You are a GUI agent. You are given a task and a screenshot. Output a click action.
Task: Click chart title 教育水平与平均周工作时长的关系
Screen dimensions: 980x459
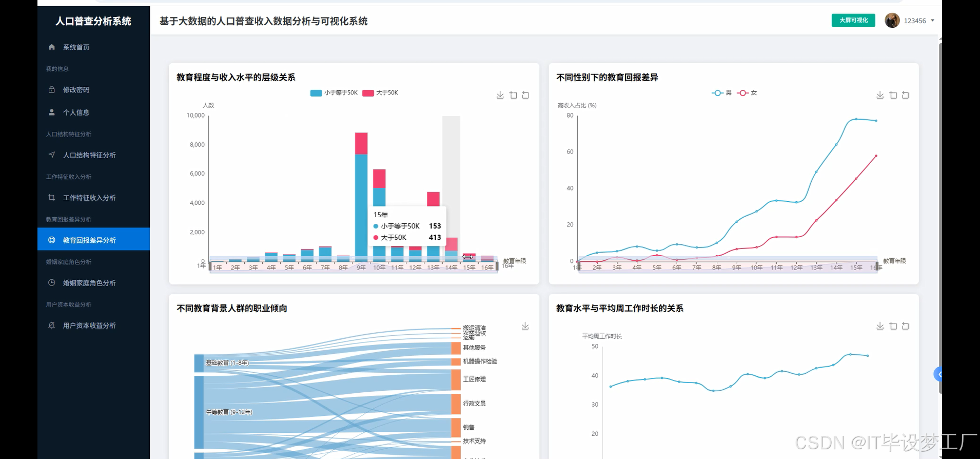point(620,309)
